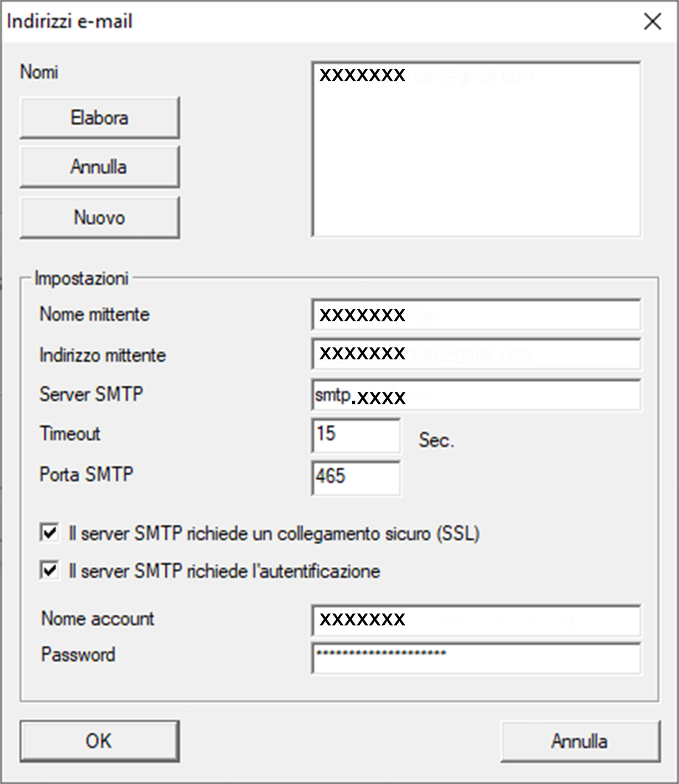Close the Indirizzi e-mail dialog
Image resolution: width=679 pixels, height=784 pixels.
[652, 22]
